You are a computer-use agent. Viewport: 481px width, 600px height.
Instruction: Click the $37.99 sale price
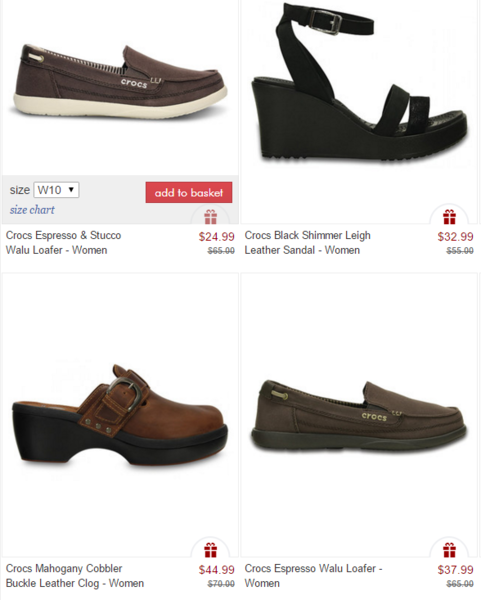click(455, 570)
